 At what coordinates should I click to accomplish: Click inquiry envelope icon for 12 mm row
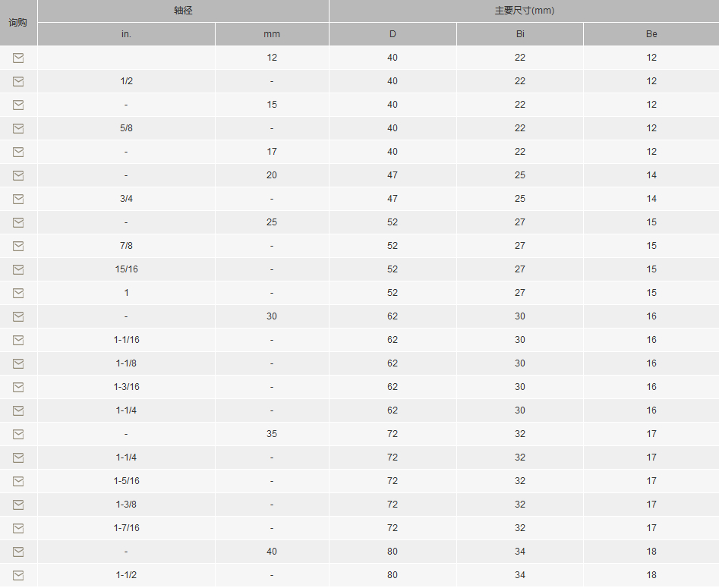[18, 58]
